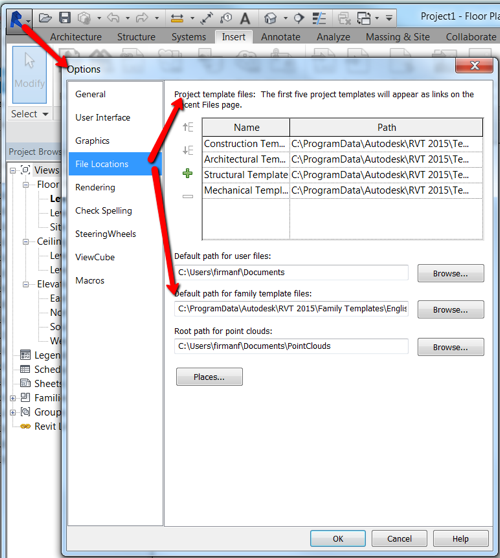Switch to the Massing & Site tab

click(398, 37)
